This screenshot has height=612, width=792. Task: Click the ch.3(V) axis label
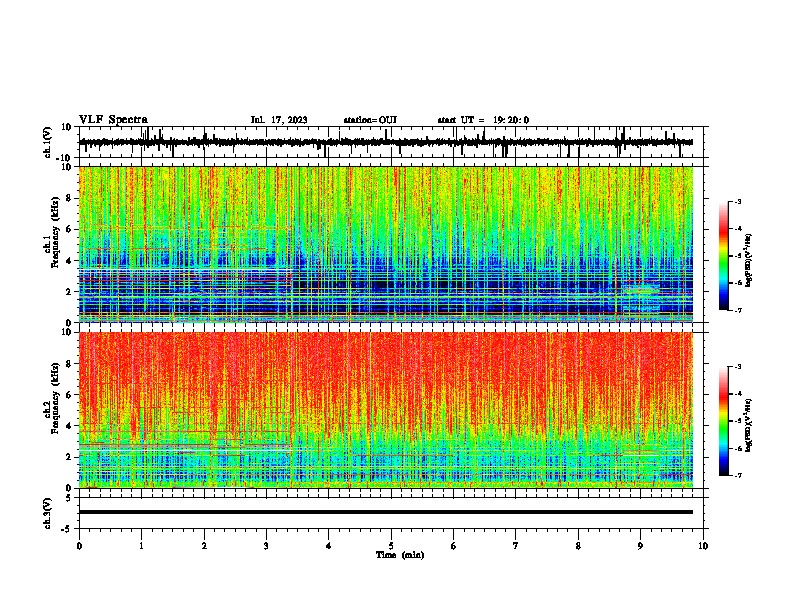(x=48, y=513)
